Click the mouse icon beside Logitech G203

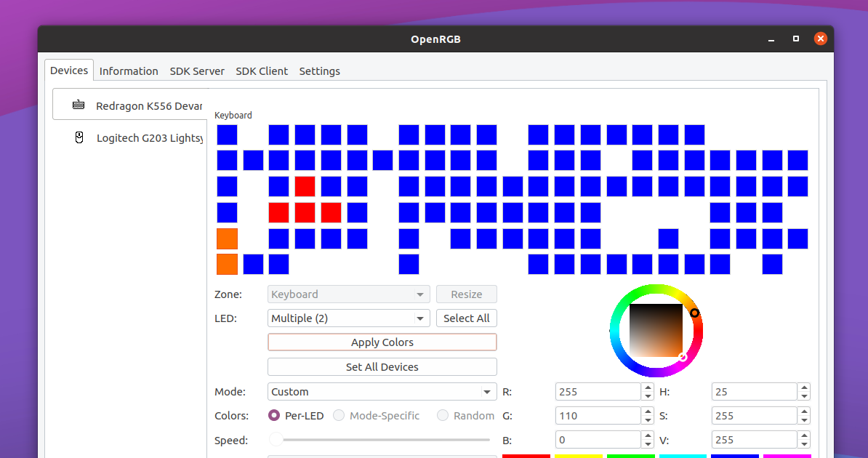click(79, 137)
